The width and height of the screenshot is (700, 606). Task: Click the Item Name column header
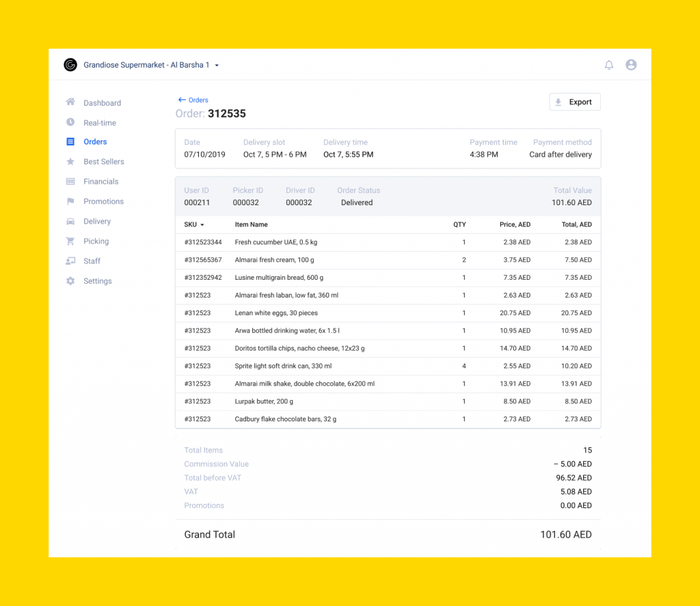tap(252, 224)
